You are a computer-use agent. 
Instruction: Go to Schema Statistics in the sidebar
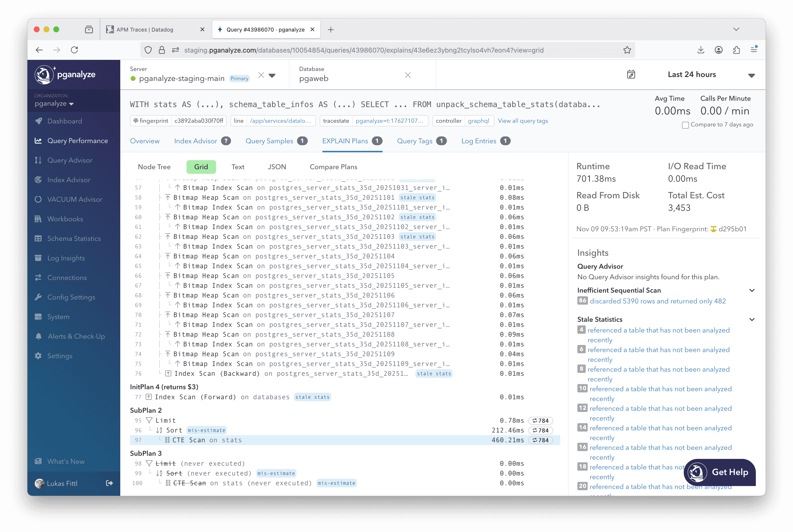click(x=74, y=239)
